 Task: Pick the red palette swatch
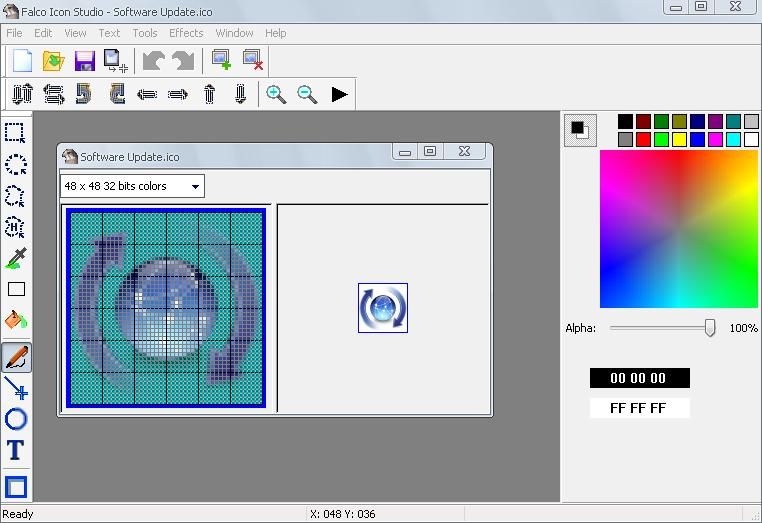click(x=643, y=140)
